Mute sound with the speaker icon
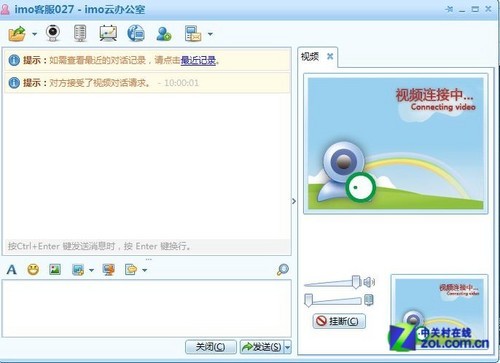Screen dimensions: 500x363 [369, 282]
